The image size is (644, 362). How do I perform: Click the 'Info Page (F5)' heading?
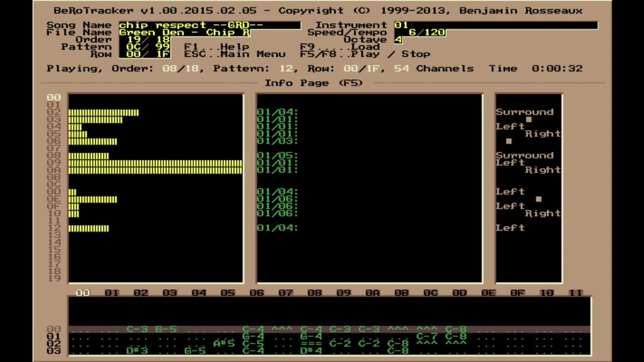pos(314,83)
